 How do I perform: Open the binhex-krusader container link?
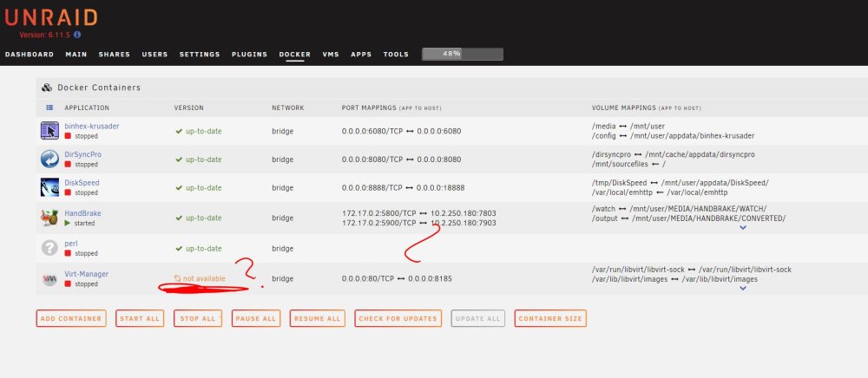(x=92, y=126)
